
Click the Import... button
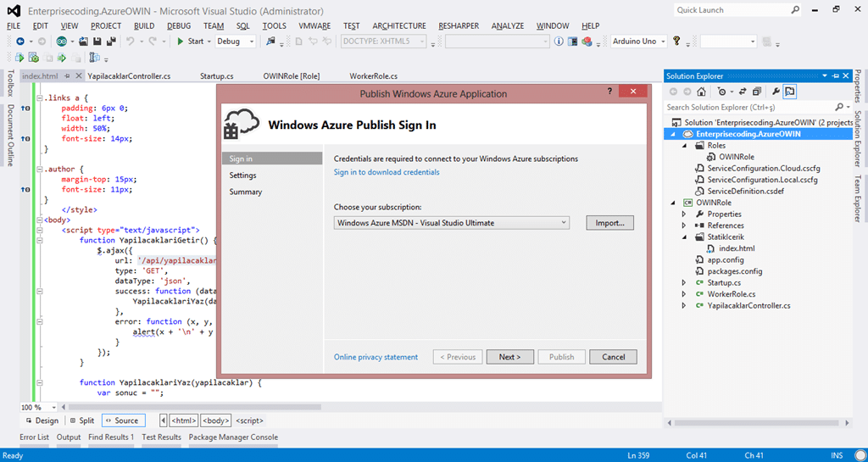(x=610, y=223)
